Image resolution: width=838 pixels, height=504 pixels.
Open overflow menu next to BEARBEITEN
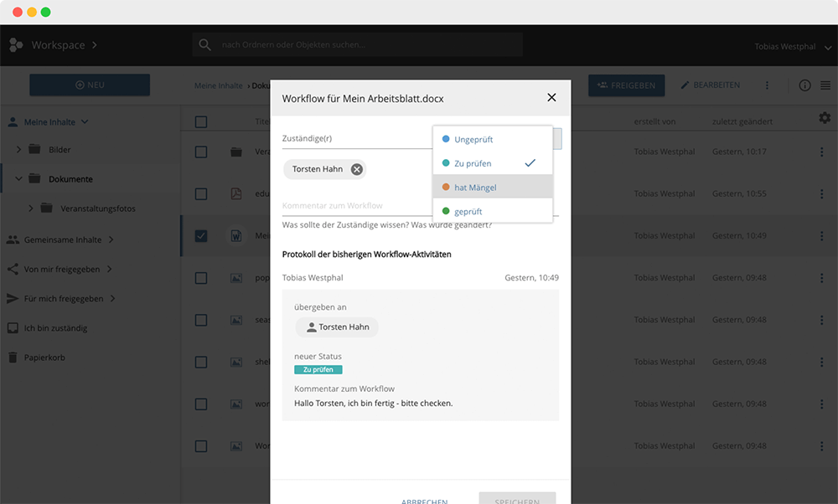pyautogui.click(x=767, y=85)
